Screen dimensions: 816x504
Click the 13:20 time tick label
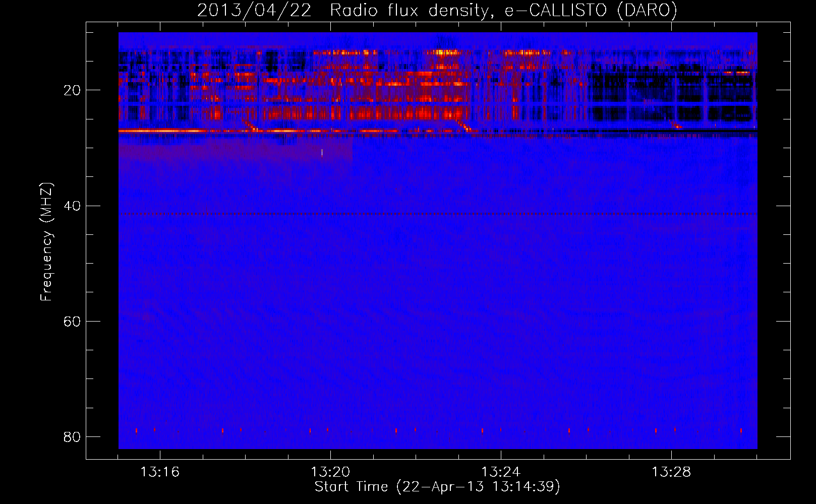(x=330, y=472)
